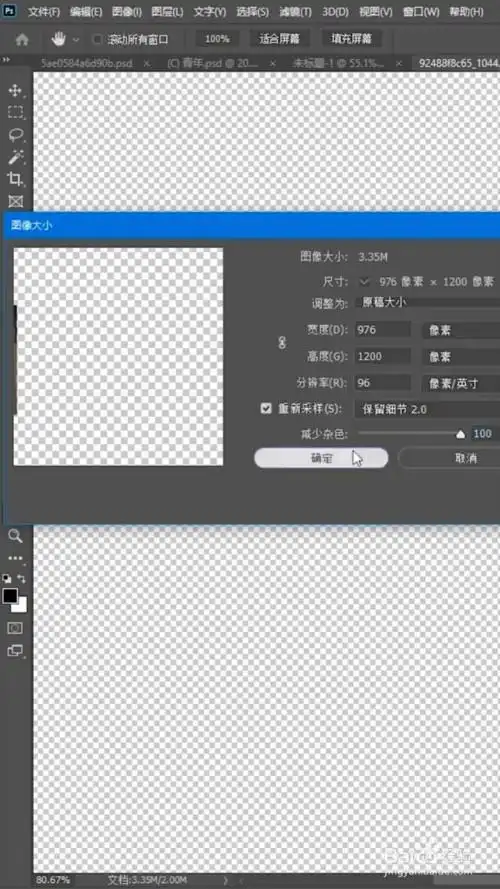Switch to 青年.psd document tab
The width and height of the screenshot is (500, 889).
(x=213, y=64)
